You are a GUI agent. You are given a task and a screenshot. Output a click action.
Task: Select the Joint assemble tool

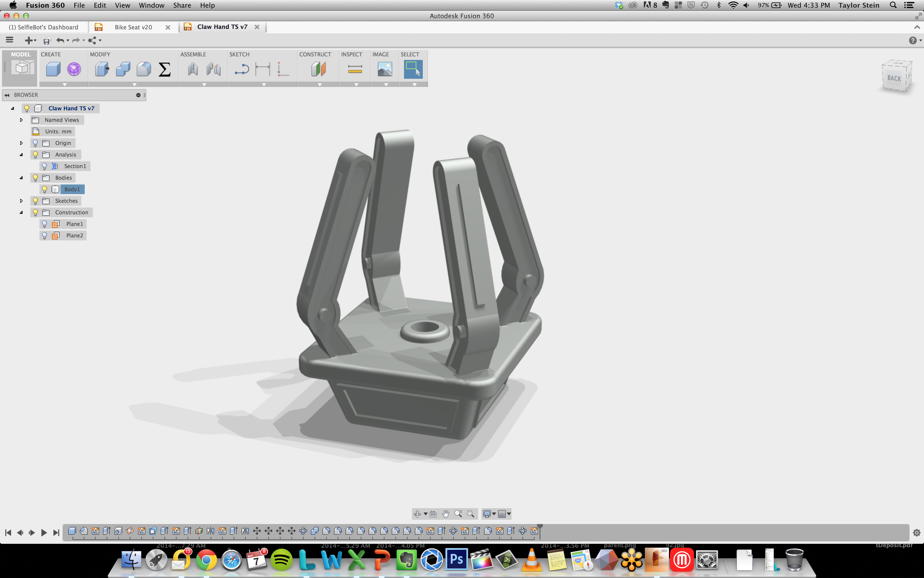pyautogui.click(x=193, y=69)
